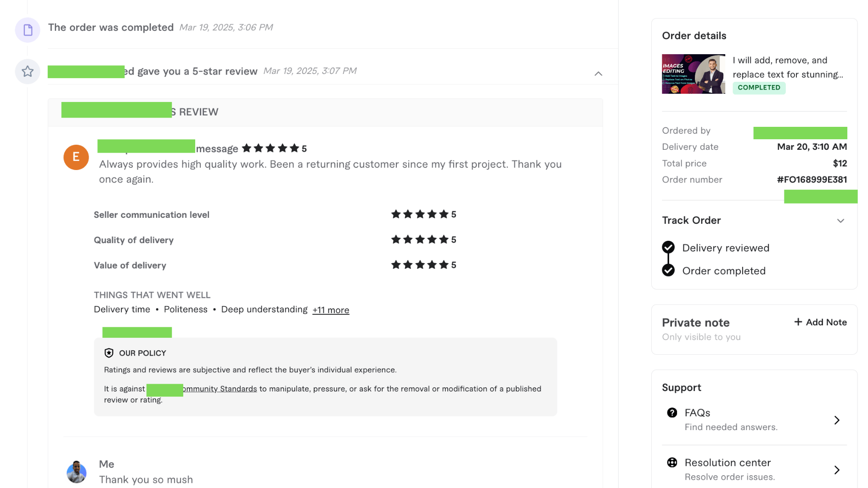The height and width of the screenshot is (488, 868).
Task: Show the +11 more things that went well
Action: (331, 310)
